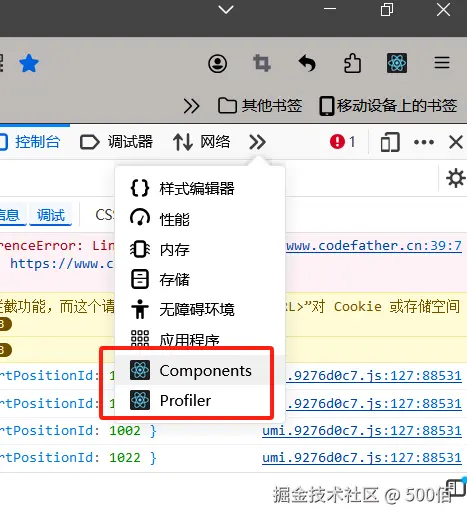
Task: Select 存储 storage from the menu
Action: [x=200, y=279]
